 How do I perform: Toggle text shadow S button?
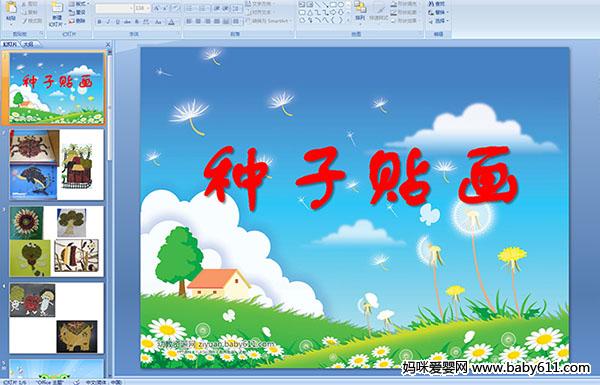137,22
